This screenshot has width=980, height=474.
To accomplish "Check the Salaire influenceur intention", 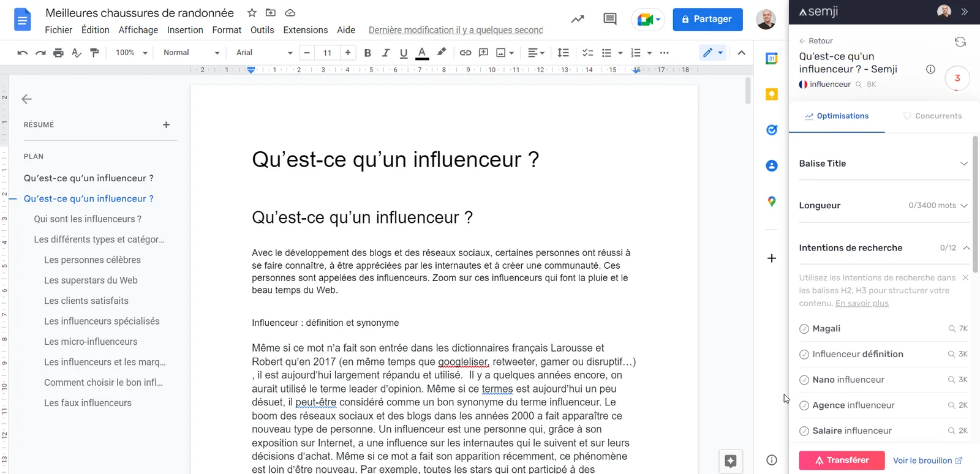I will 804,431.
